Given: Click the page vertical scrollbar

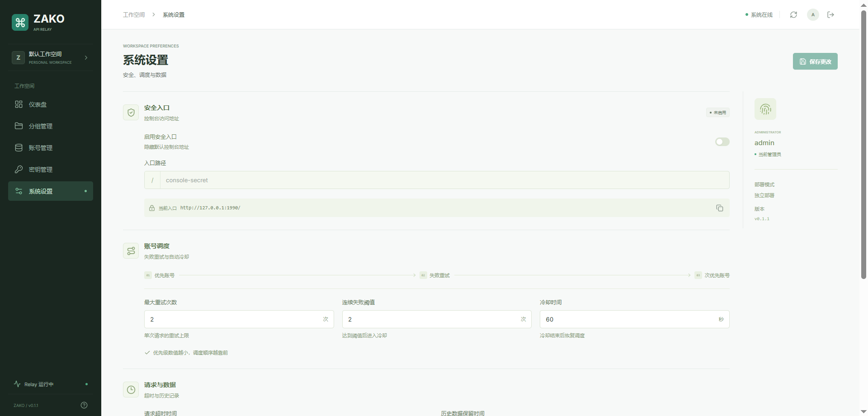Looking at the screenshot, I should click(863, 145).
